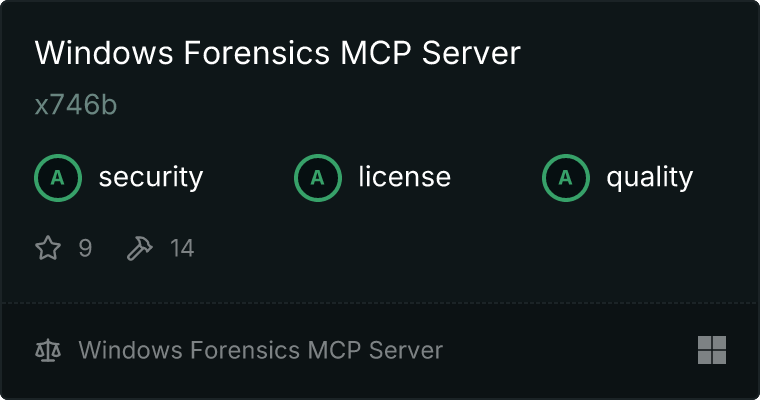This screenshot has width=760, height=400.
Task: Click the security label text
Action: click(151, 177)
